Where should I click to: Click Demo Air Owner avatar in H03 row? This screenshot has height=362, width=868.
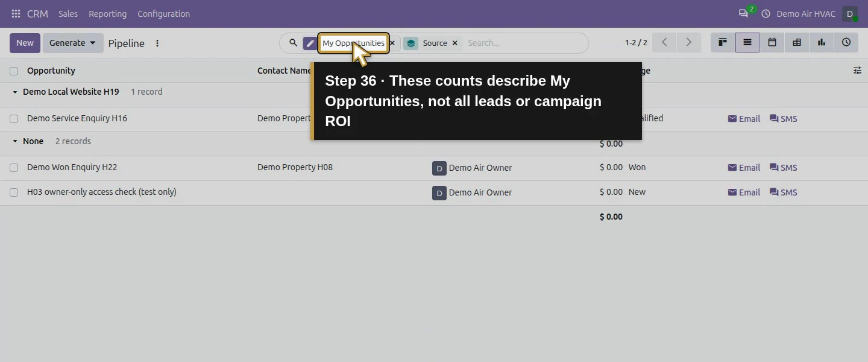pyautogui.click(x=439, y=193)
